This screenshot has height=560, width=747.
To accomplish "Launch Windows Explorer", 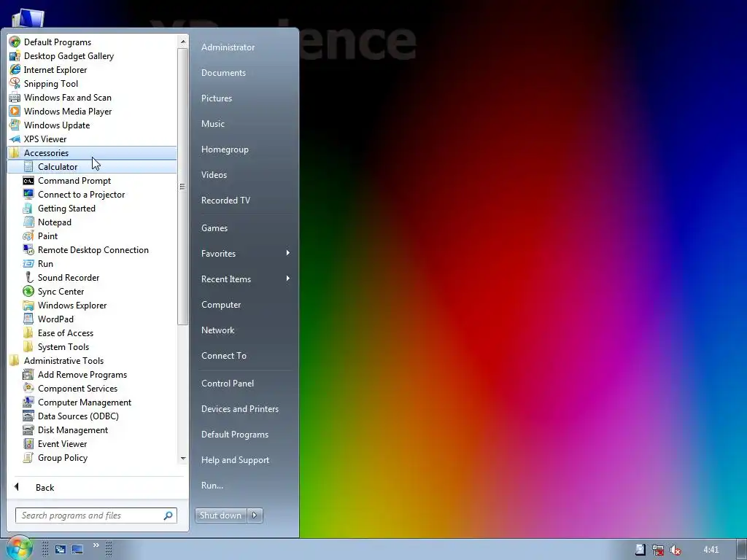I will [x=92, y=306].
